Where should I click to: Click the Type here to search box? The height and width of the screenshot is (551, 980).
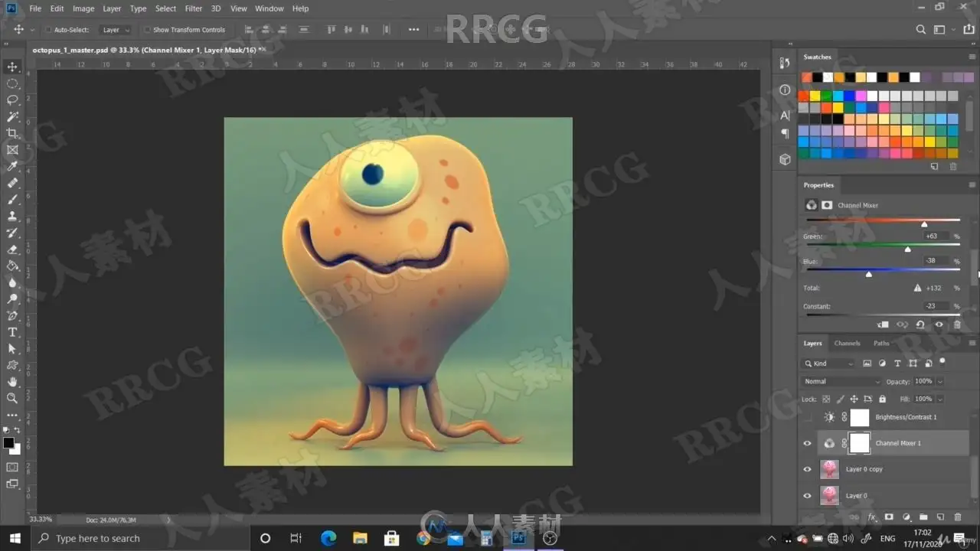point(139,538)
